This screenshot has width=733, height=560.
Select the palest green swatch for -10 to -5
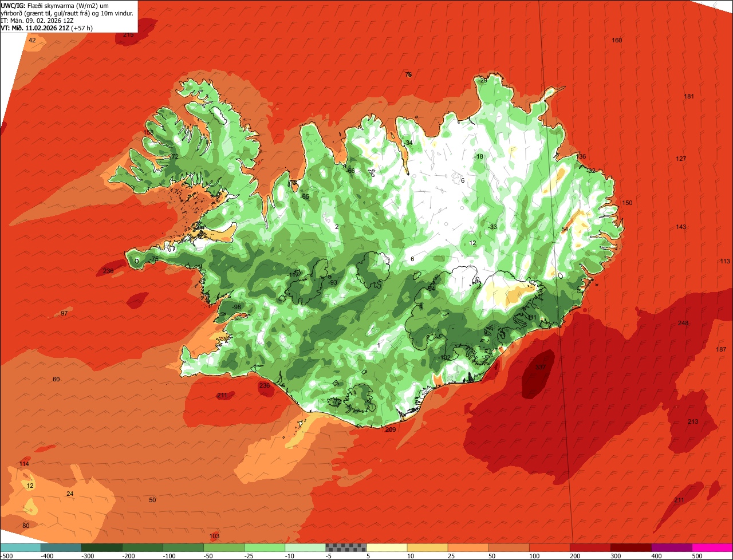[305, 547]
